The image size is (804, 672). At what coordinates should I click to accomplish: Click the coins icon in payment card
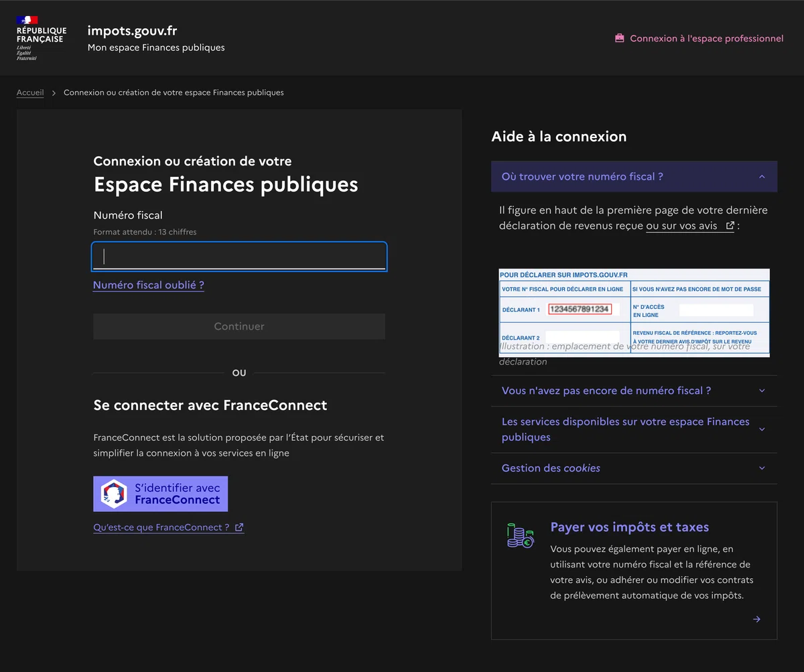(520, 535)
